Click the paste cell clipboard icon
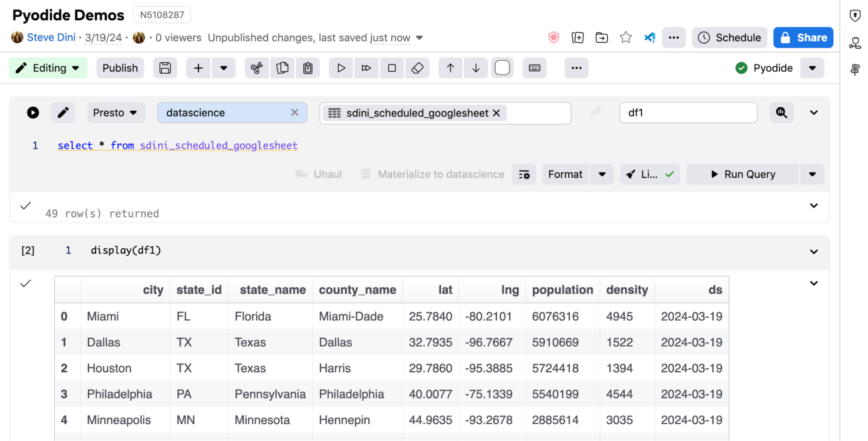 (x=308, y=68)
